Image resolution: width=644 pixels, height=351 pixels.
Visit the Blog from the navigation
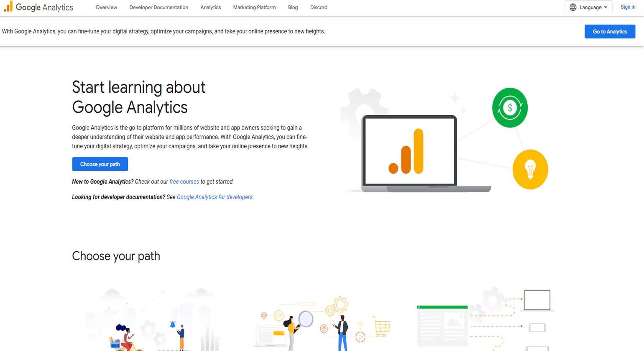click(x=293, y=7)
